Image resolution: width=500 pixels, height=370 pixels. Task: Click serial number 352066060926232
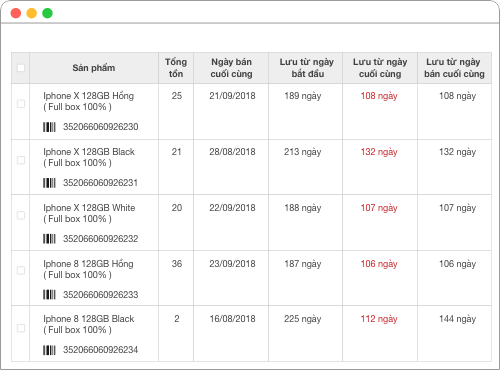click(x=100, y=239)
